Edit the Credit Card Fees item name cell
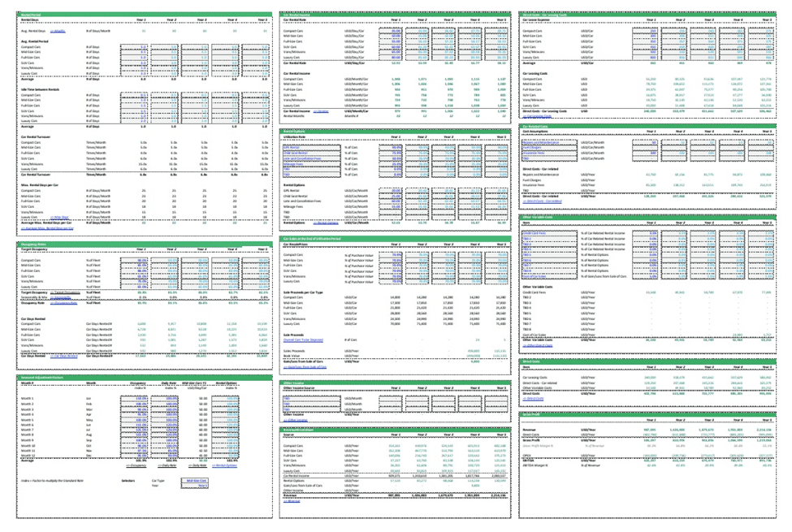This screenshot has height=532, width=792. (x=549, y=233)
